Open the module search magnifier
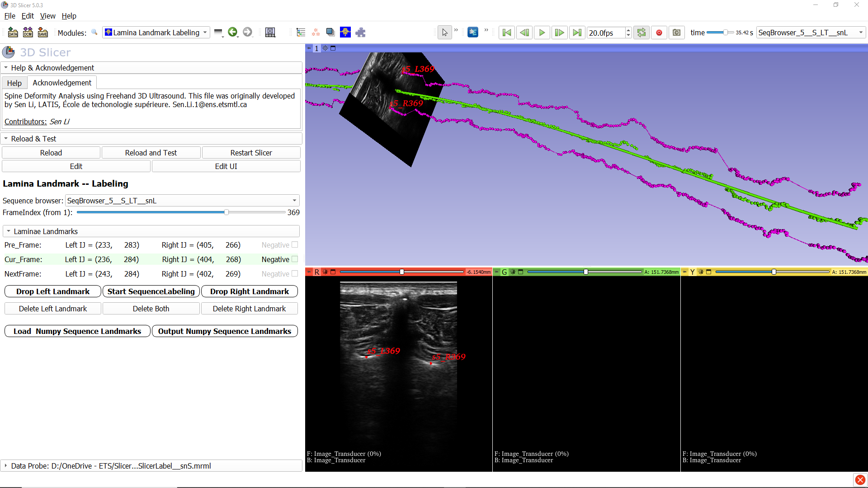The image size is (868, 488). 94,33
